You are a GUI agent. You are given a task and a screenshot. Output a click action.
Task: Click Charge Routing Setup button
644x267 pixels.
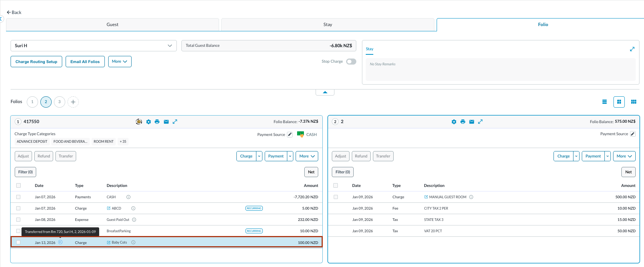tap(36, 62)
